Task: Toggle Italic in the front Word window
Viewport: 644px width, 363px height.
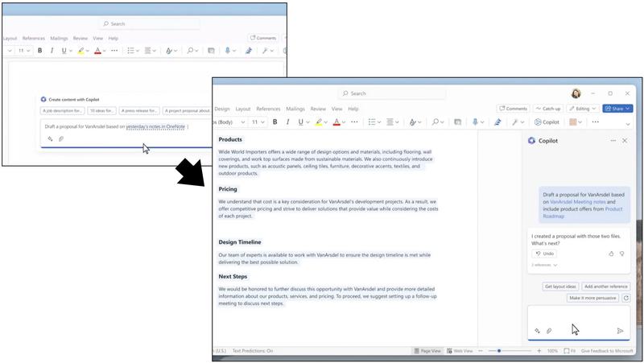Action: (288, 122)
